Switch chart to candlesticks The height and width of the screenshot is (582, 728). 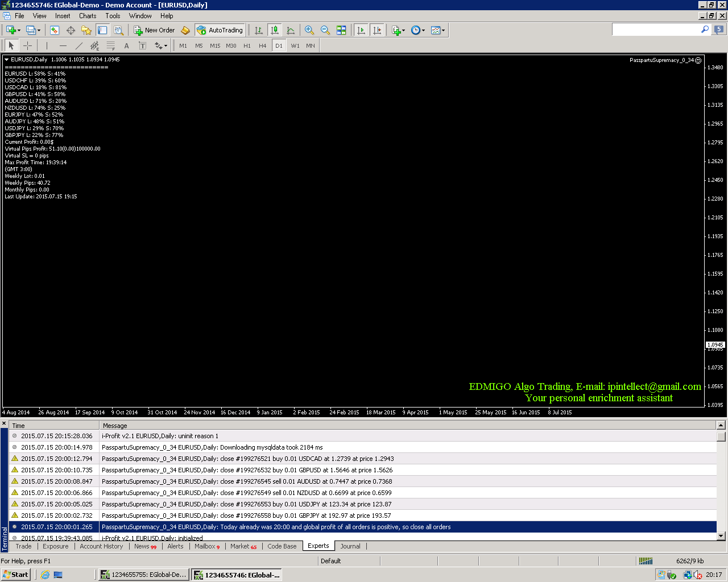tap(275, 30)
